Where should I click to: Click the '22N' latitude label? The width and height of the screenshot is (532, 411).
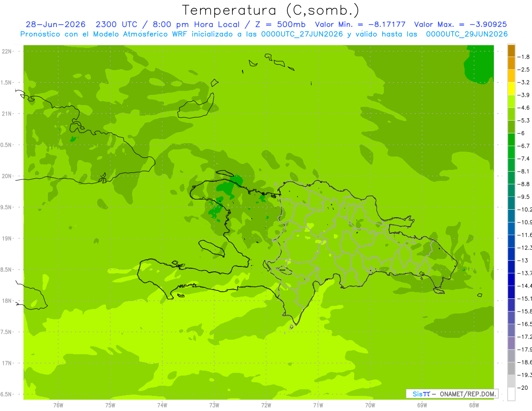[7, 51]
